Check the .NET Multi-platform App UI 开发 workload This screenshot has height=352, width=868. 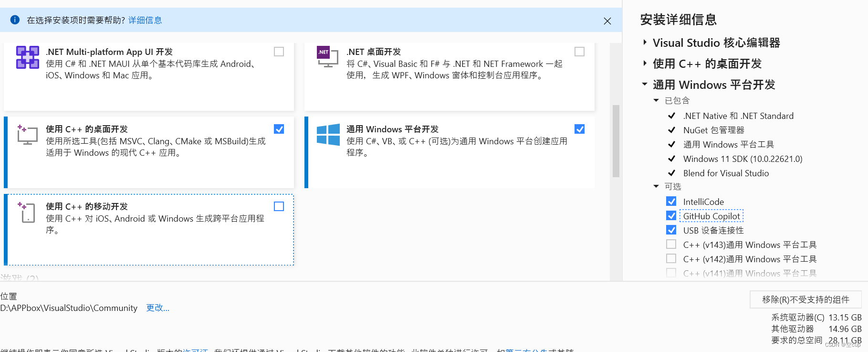(279, 52)
